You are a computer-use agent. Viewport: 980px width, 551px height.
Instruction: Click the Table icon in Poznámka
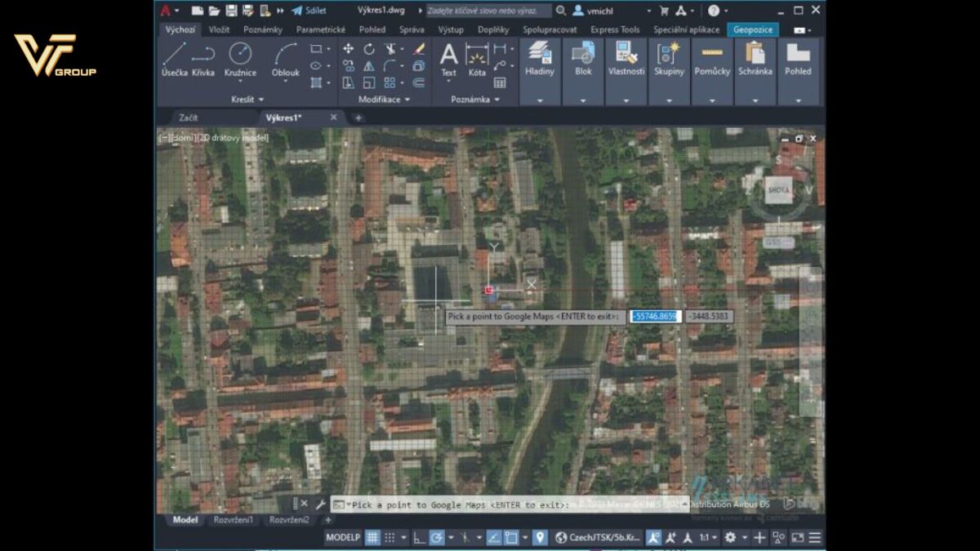tap(500, 82)
